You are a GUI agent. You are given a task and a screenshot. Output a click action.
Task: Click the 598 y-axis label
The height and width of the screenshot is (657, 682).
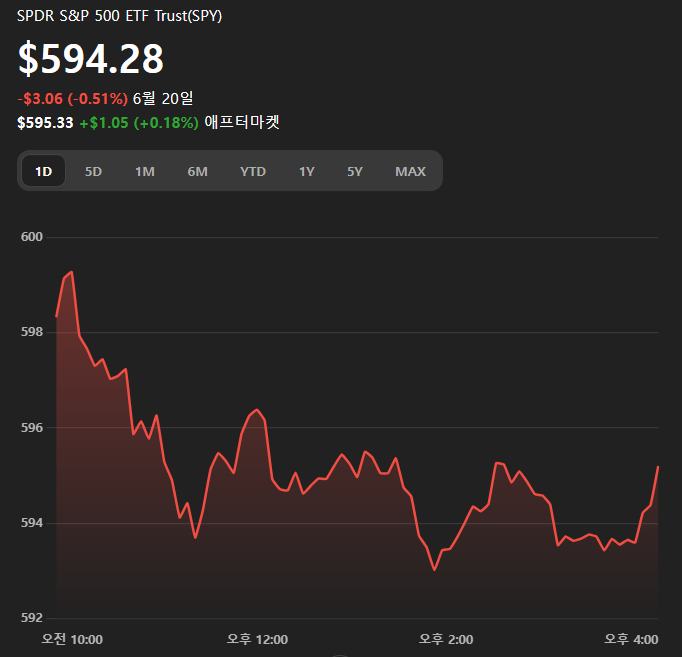(32, 332)
